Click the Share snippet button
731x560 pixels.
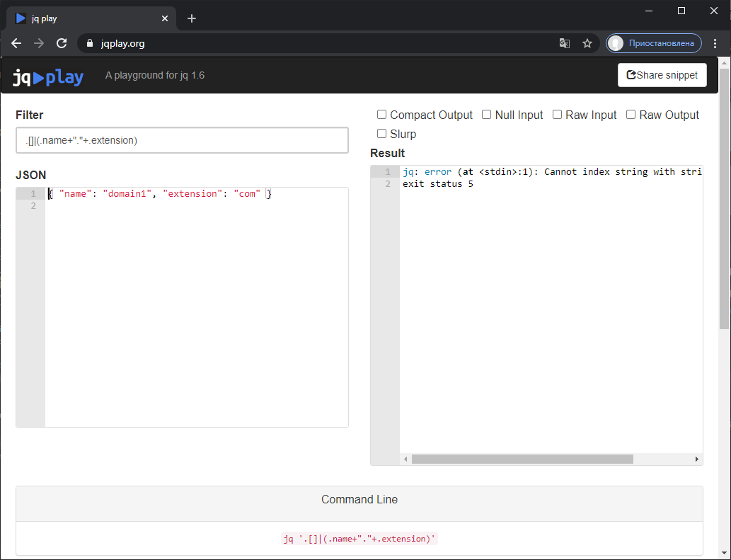[662, 75]
